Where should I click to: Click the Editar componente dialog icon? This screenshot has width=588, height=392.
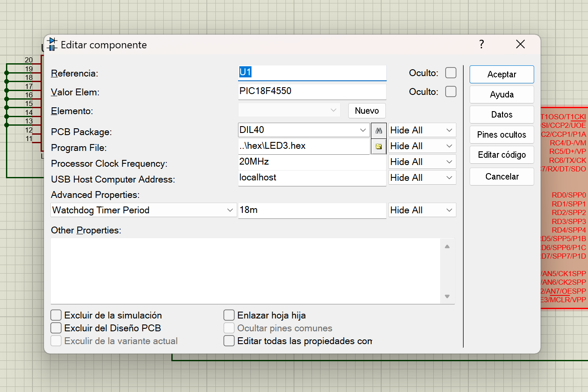click(x=52, y=44)
